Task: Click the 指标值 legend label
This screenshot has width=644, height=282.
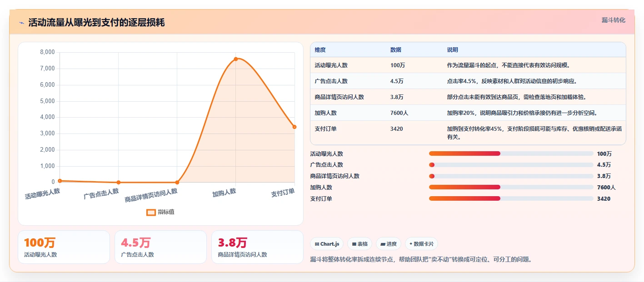Action: click(166, 212)
